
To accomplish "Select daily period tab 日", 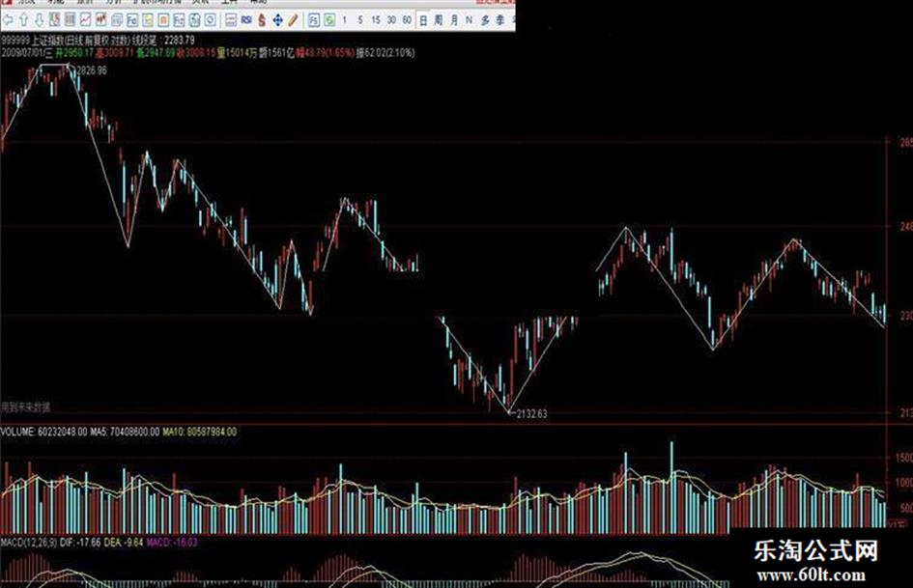I will point(423,20).
